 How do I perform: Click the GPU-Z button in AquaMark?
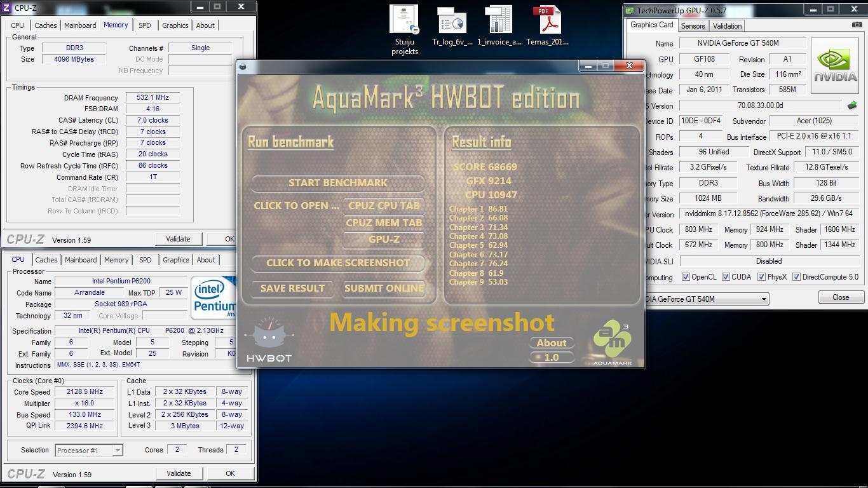[384, 240]
